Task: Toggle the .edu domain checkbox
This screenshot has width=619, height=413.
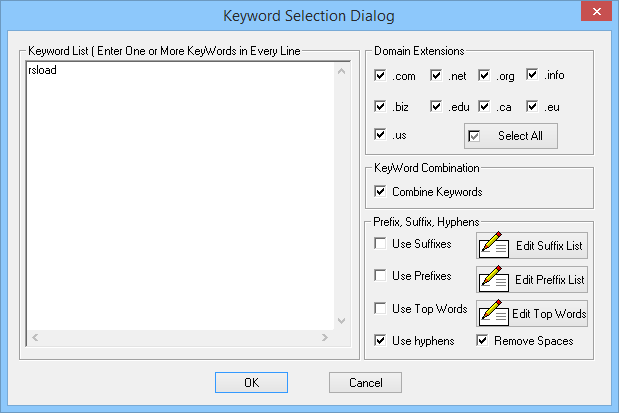Action: 437,105
